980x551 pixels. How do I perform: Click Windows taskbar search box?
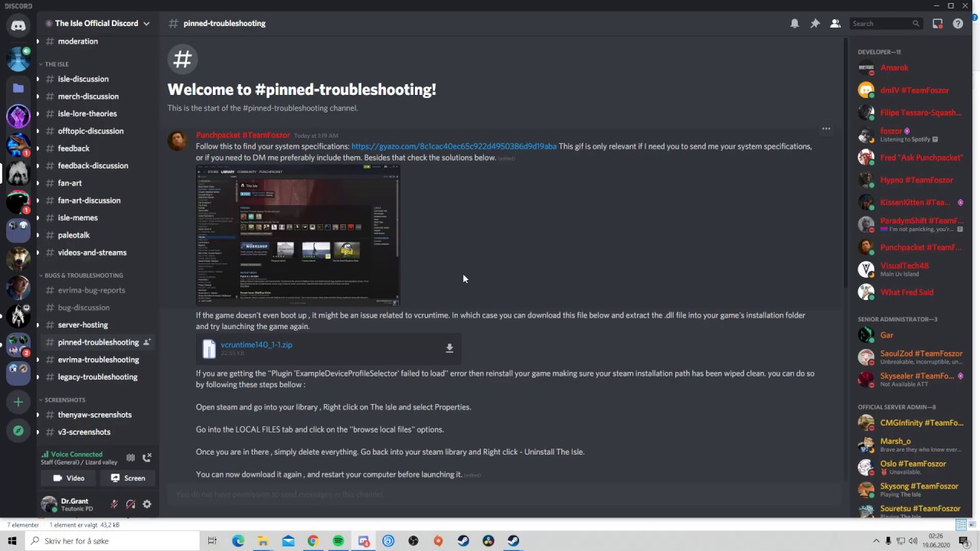112,541
